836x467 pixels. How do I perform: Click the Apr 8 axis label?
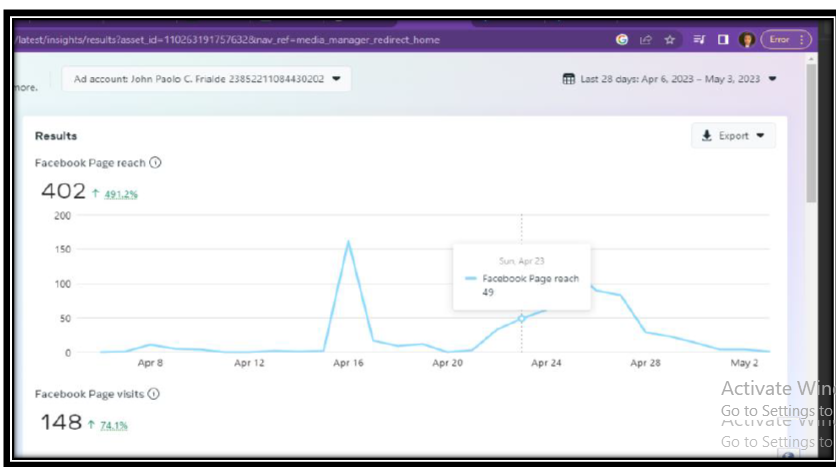(150, 363)
